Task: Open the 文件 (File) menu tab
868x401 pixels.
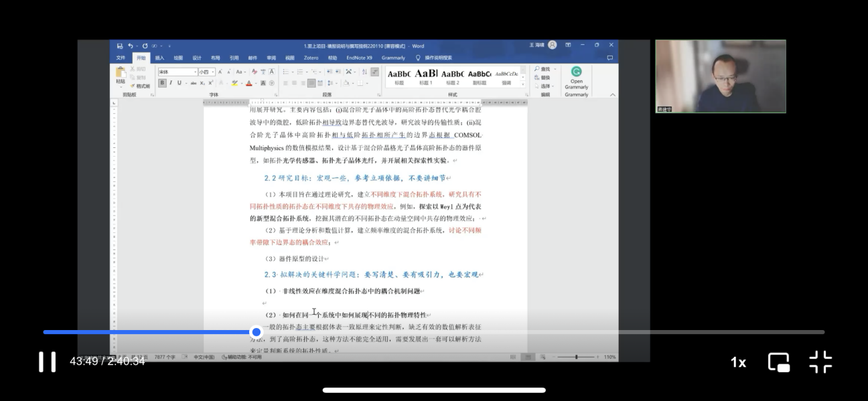Action: 121,58
